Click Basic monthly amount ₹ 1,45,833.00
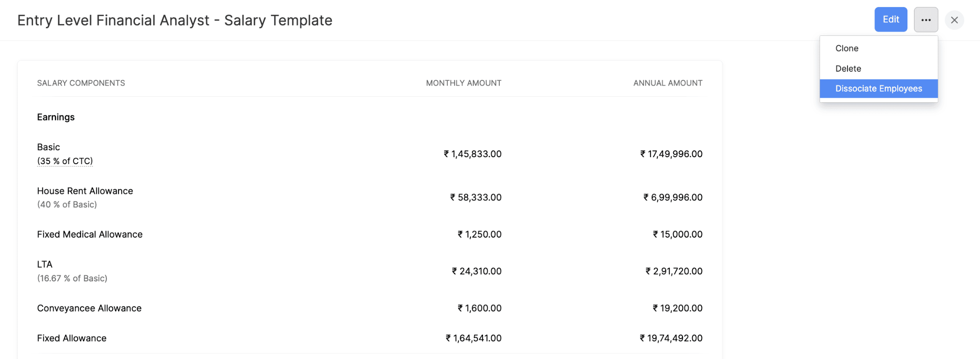This screenshot has height=359, width=980. (472, 154)
